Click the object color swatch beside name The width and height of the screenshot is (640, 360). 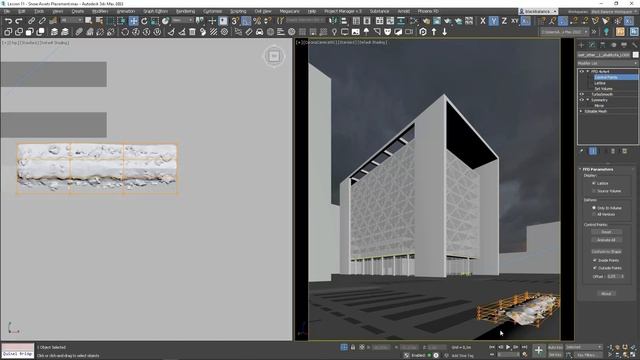(636, 55)
